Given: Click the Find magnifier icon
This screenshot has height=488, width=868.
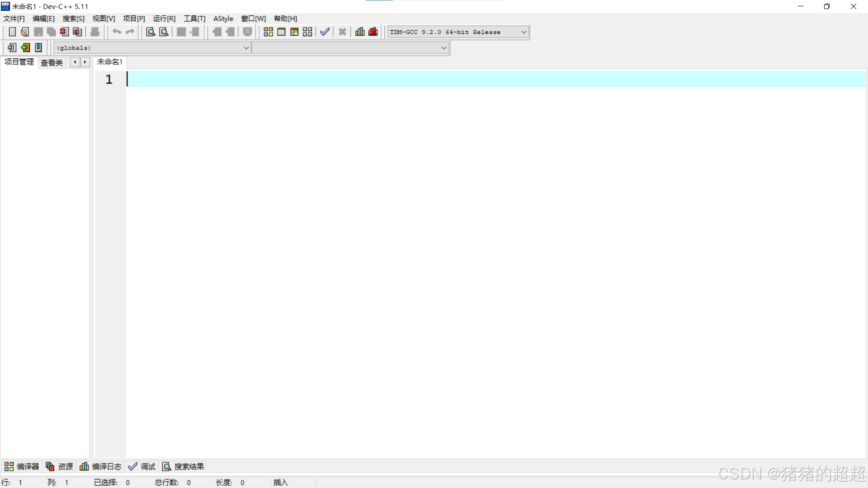Looking at the screenshot, I should coord(151,32).
